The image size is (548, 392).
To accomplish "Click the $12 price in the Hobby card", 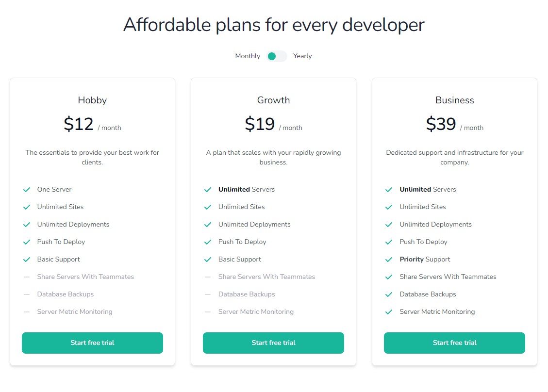I will pyautogui.click(x=79, y=124).
